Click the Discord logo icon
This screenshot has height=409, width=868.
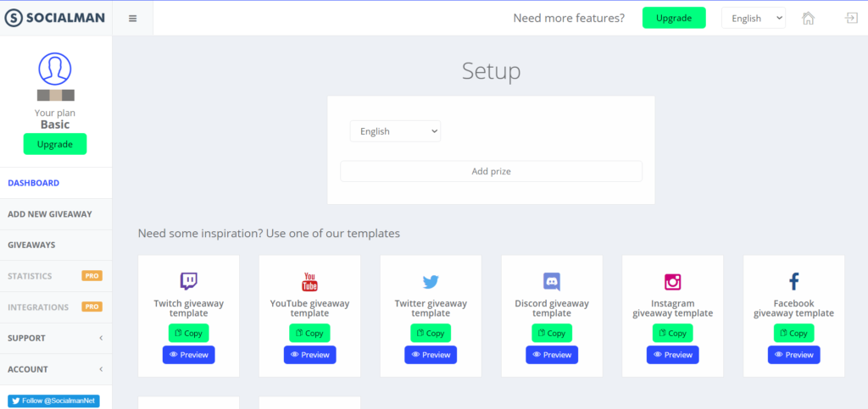click(x=552, y=282)
